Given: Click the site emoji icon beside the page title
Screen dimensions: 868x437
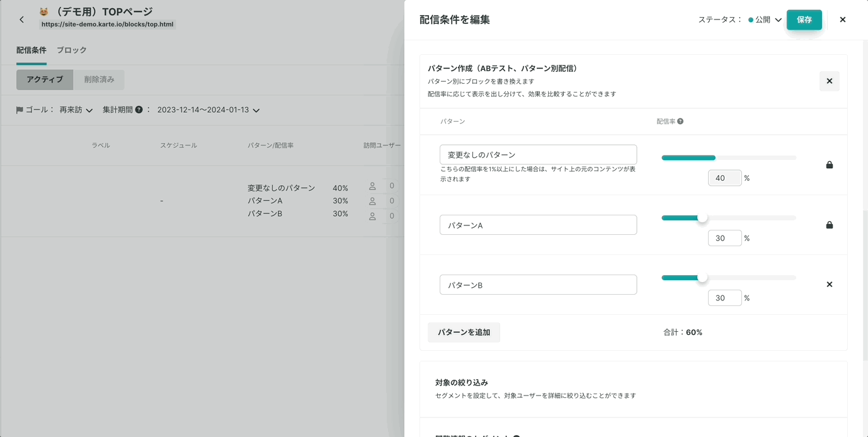Looking at the screenshot, I should coord(43,11).
